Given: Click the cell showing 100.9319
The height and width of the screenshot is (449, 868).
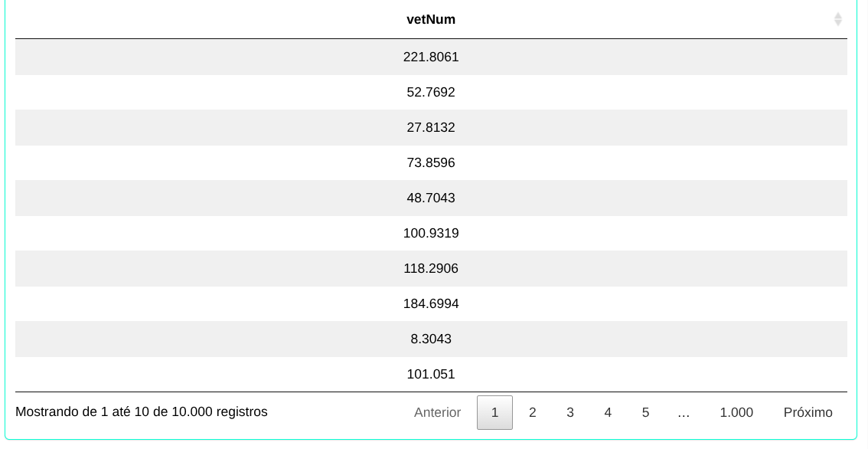Looking at the screenshot, I should 430,233.
